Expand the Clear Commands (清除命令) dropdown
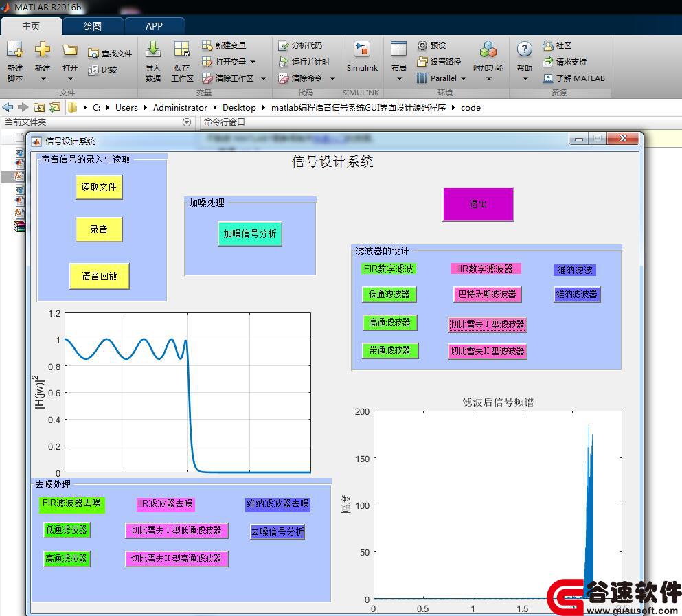The image size is (682, 616). point(332,78)
